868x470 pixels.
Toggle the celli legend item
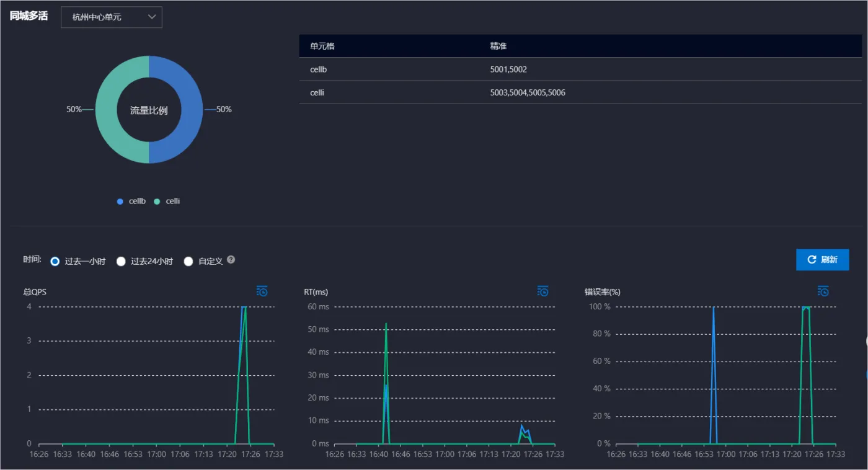pos(167,202)
